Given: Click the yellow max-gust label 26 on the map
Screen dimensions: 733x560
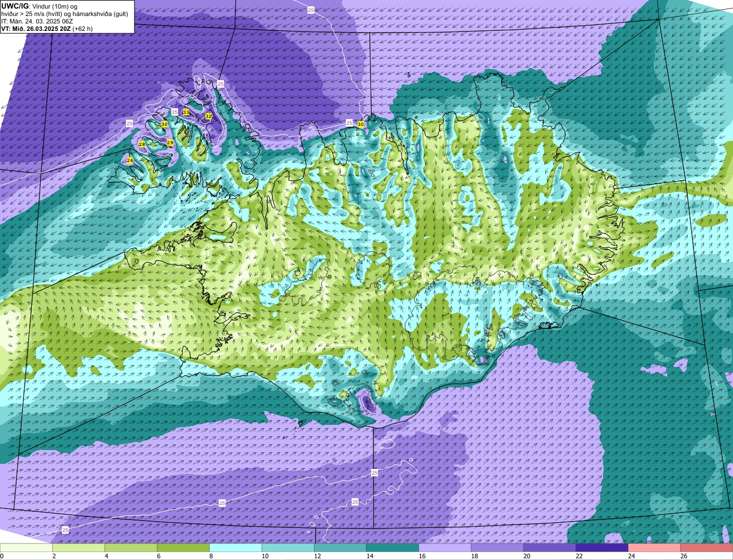Looking at the screenshot, I should [130, 160].
